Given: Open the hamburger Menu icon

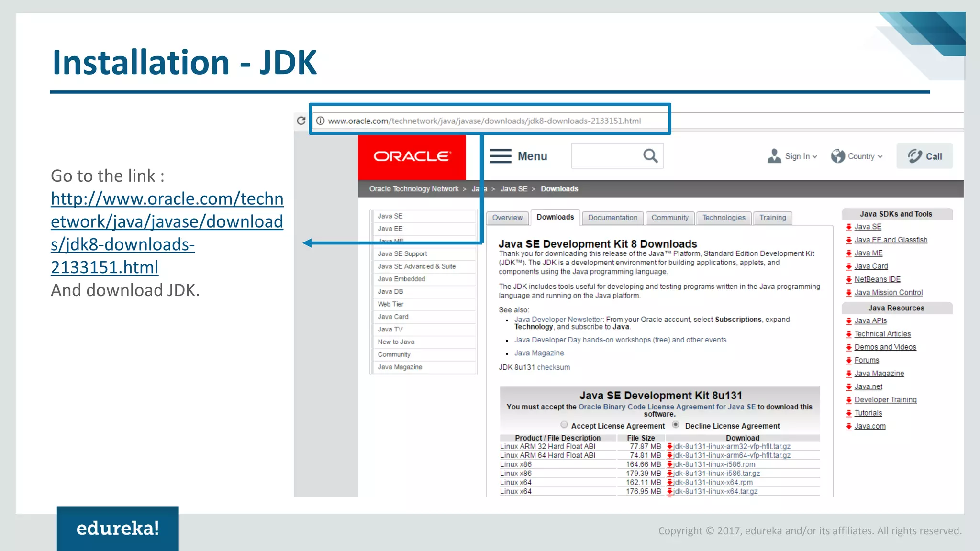Looking at the screenshot, I should click(501, 156).
